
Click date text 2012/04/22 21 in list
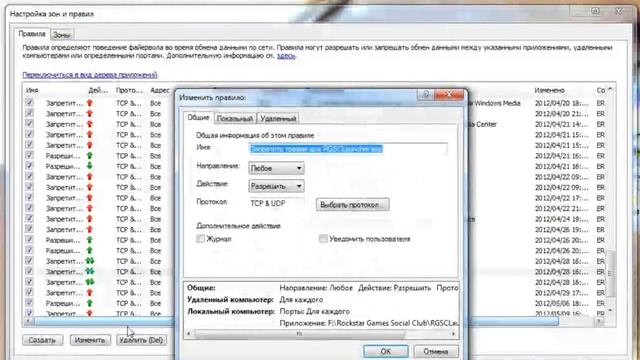[x=562, y=209]
